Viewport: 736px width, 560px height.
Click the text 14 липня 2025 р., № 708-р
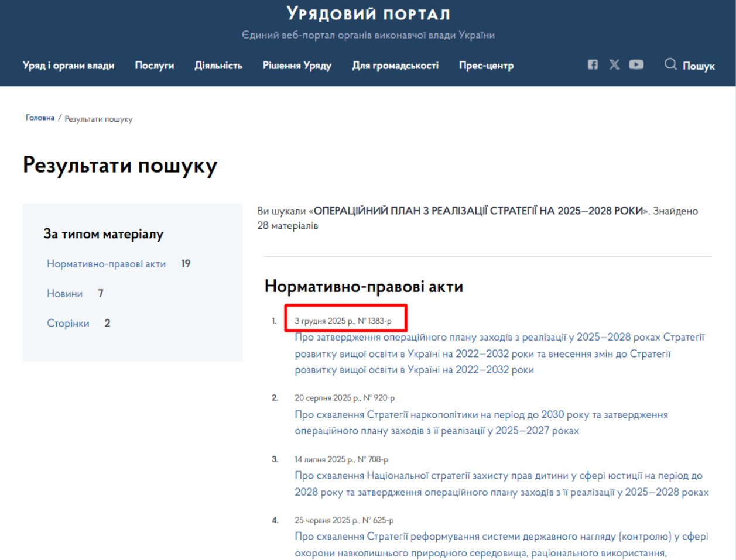341,459
